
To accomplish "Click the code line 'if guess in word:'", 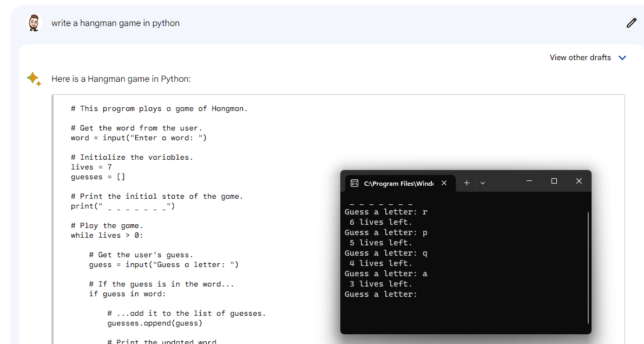I will coord(127,294).
